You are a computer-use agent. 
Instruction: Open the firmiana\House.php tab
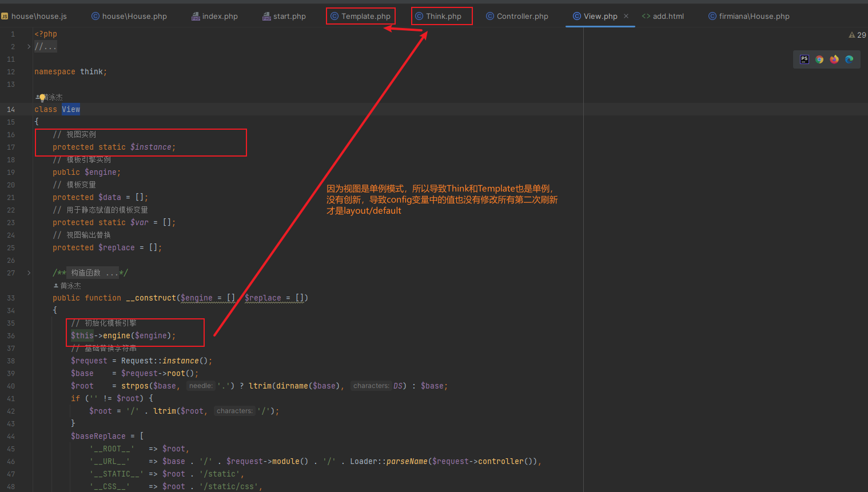tap(749, 16)
